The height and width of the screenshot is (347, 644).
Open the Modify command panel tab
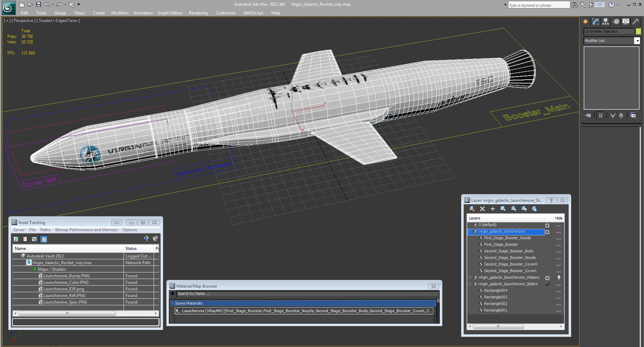(596, 21)
